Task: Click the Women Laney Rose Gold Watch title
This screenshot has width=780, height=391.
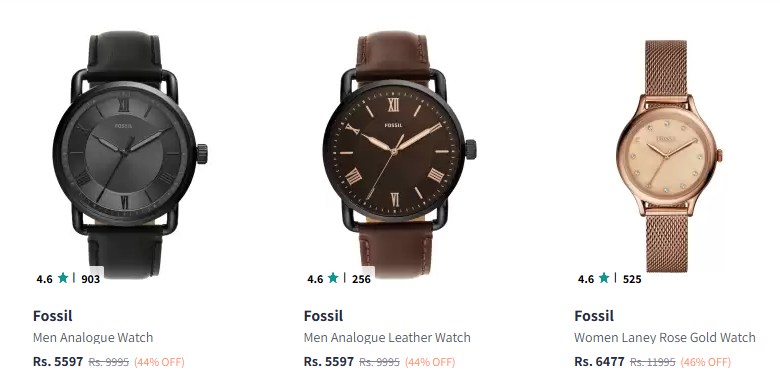Action: point(665,338)
